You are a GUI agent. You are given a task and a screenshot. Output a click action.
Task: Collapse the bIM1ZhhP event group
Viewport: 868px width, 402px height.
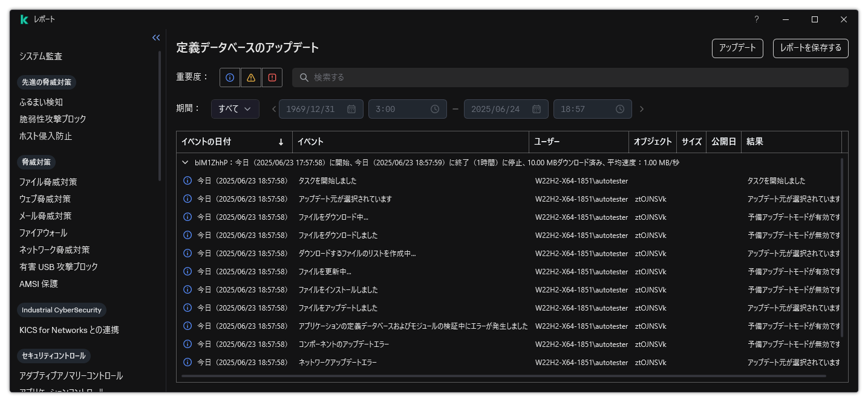tap(185, 162)
